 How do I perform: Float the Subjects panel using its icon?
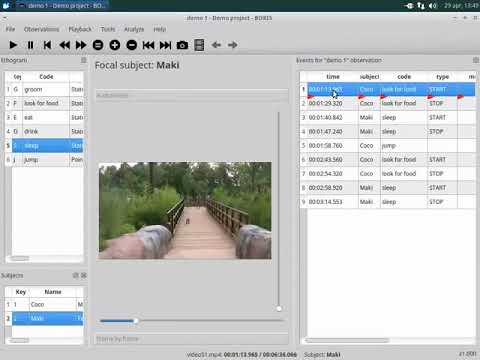76,275
